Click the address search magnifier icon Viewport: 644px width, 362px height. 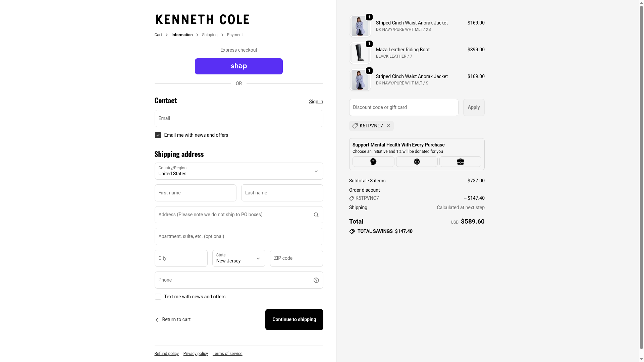pos(316,215)
